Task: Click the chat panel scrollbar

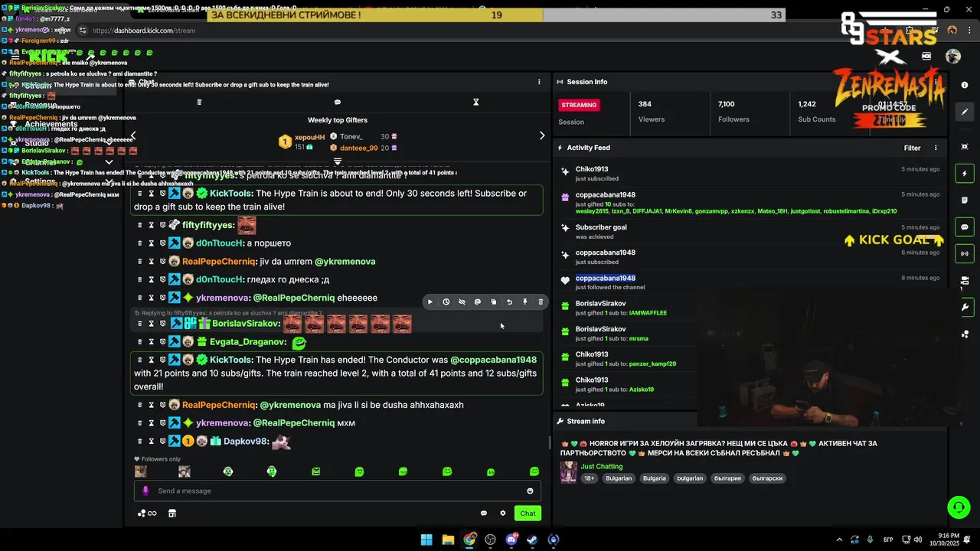Action: (x=549, y=442)
